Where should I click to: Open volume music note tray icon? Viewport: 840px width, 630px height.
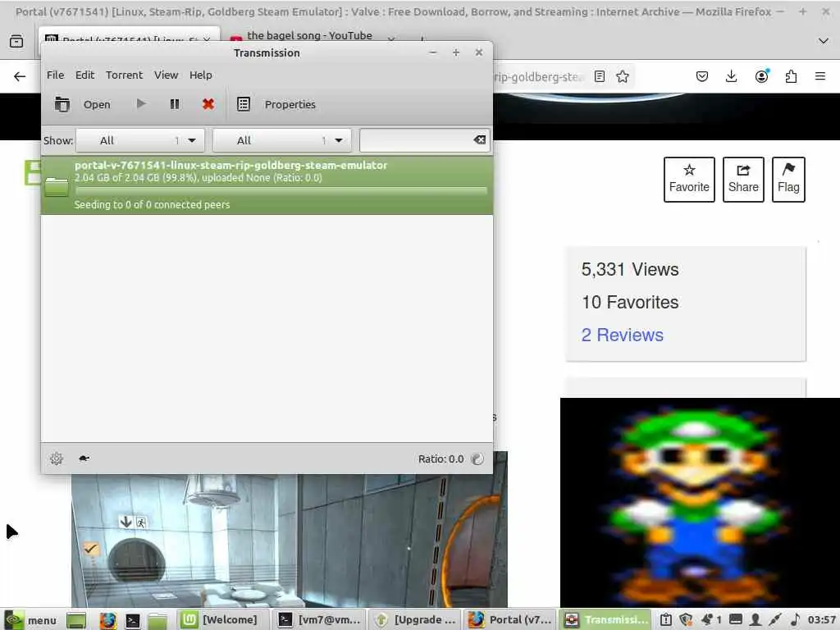pyautogui.click(x=796, y=620)
